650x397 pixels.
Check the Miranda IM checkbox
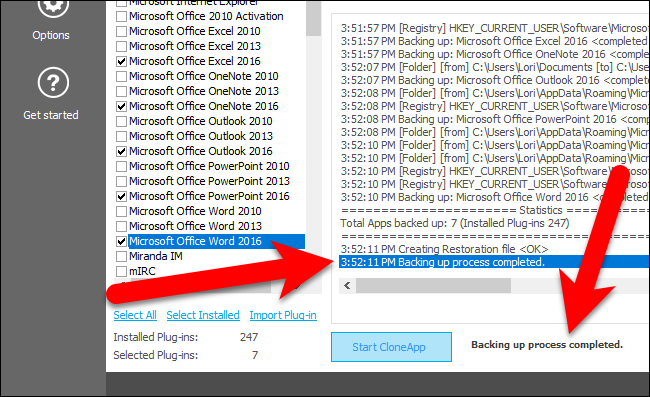click(x=121, y=256)
